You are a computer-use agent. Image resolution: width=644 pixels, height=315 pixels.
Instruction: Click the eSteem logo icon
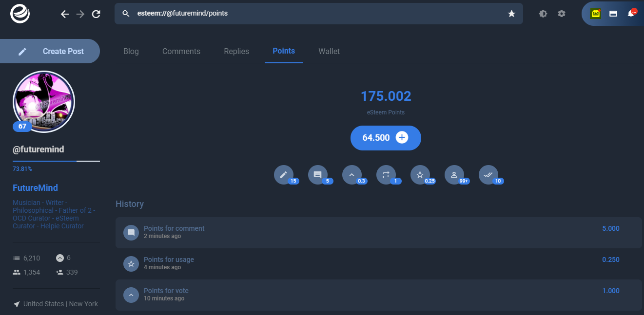(x=20, y=14)
